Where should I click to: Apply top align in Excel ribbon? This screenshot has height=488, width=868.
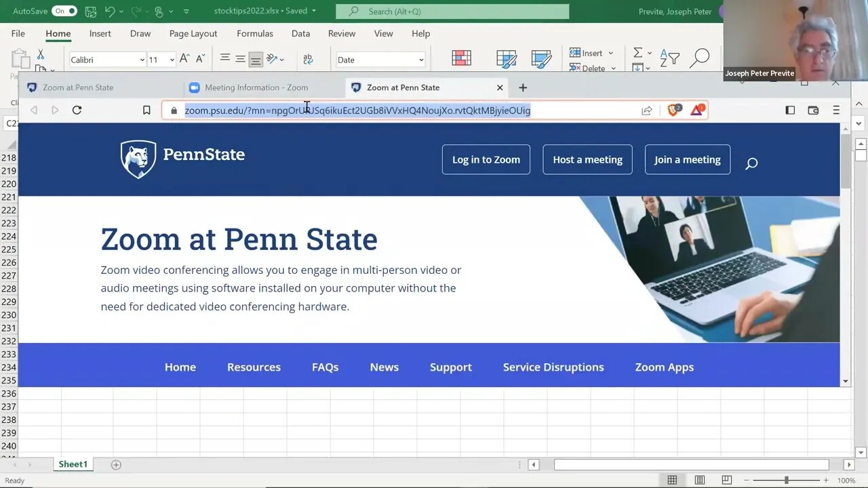pos(225,58)
